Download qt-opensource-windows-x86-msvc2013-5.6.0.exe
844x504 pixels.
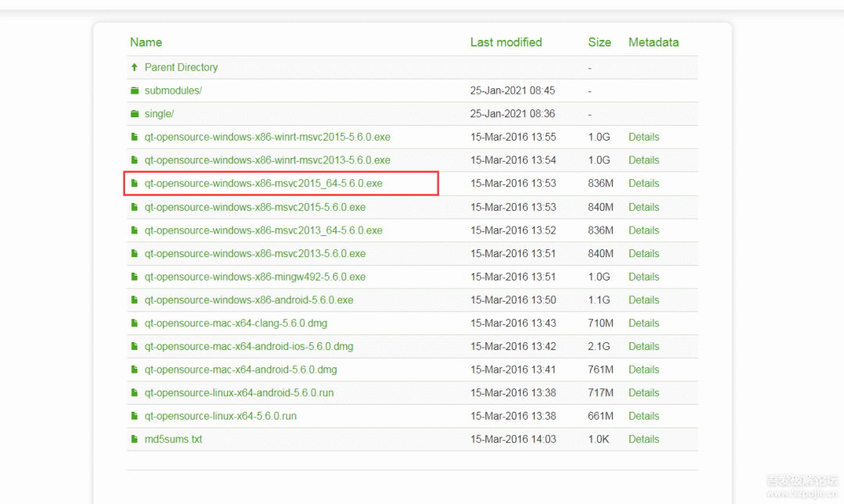pos(255,253)
